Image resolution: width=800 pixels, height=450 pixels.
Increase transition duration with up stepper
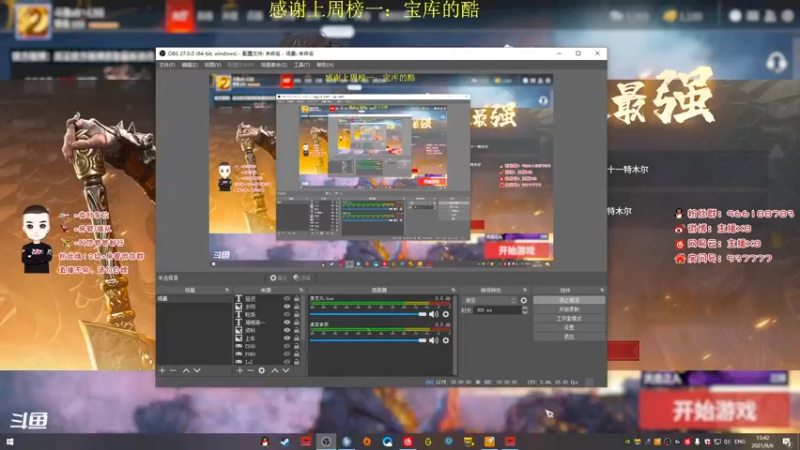point(525,308)
